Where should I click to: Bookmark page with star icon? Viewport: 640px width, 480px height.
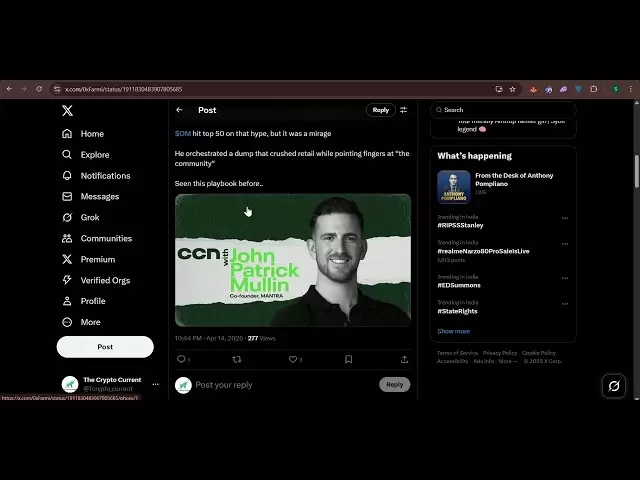click(513, 89)
